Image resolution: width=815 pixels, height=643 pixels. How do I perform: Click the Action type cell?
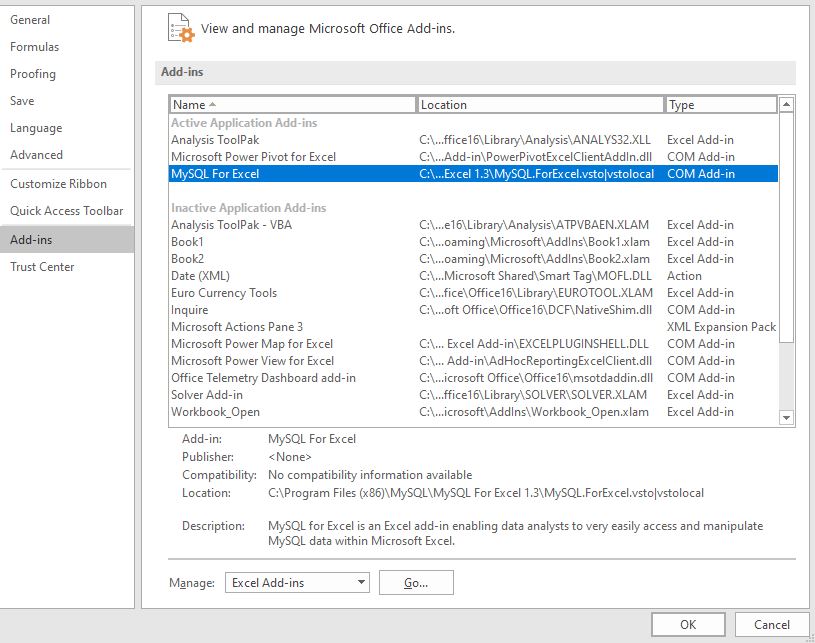684,276
